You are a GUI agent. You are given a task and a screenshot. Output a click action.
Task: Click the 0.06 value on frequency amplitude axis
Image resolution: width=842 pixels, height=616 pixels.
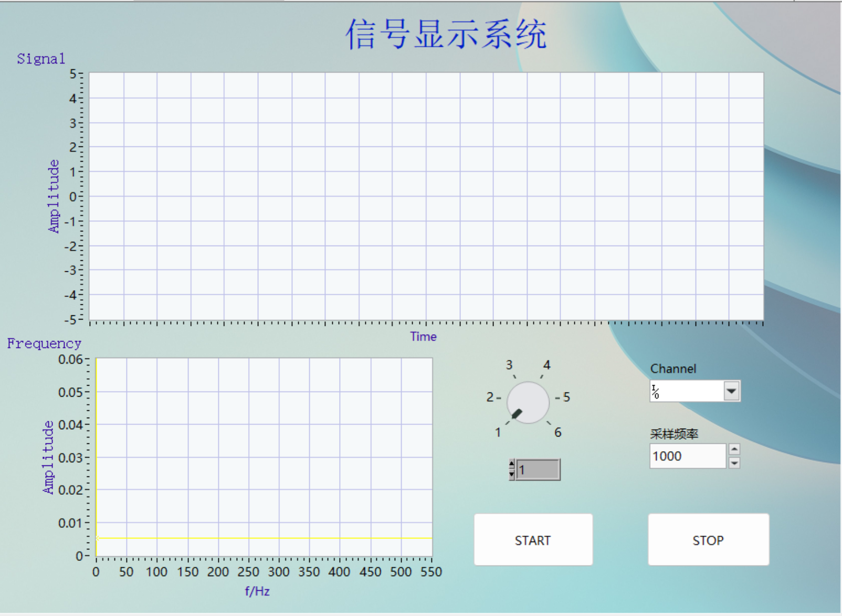coord(70,359)
